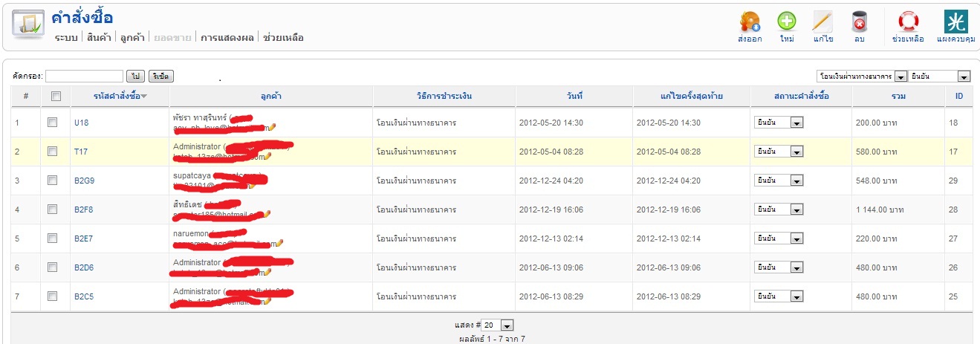Sort by the วันที่ column header

pos(574,96)
